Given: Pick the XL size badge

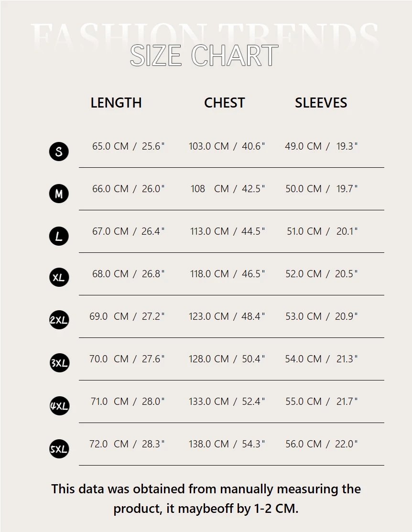Looking at the screenshot, I should (x=59, y=277).
